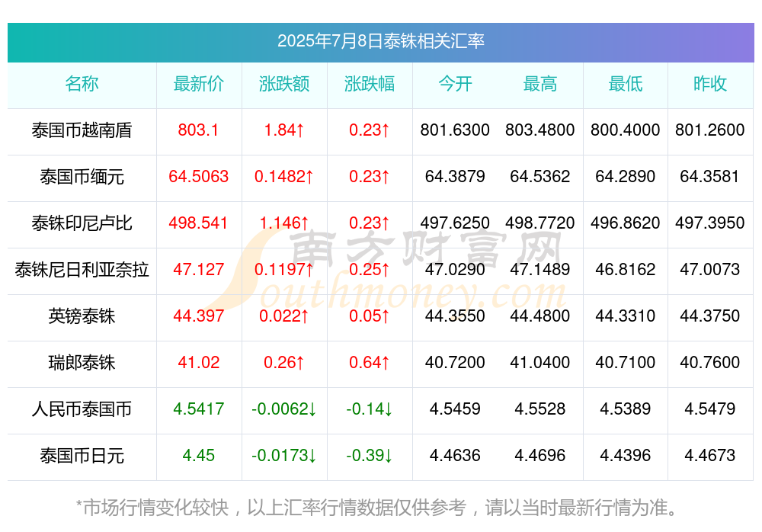Click the change amount 0.022↑
762x532 pixels.
[x=283, y=316]
